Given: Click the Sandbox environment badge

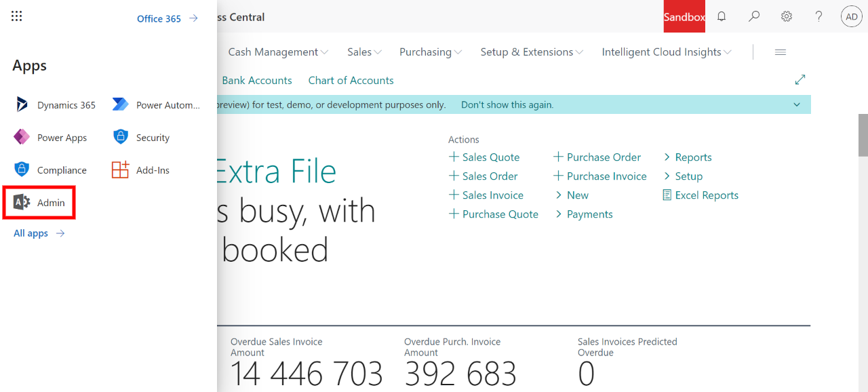Looking at the screenshot, I should (x=684, y=16).
